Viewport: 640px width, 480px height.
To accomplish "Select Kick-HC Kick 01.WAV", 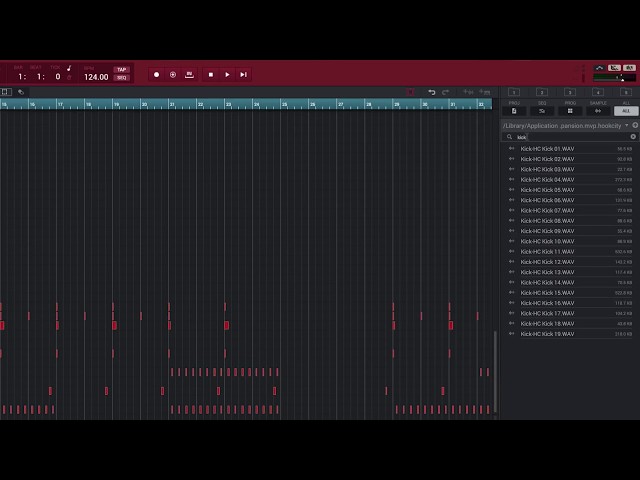I will point(570,149).
